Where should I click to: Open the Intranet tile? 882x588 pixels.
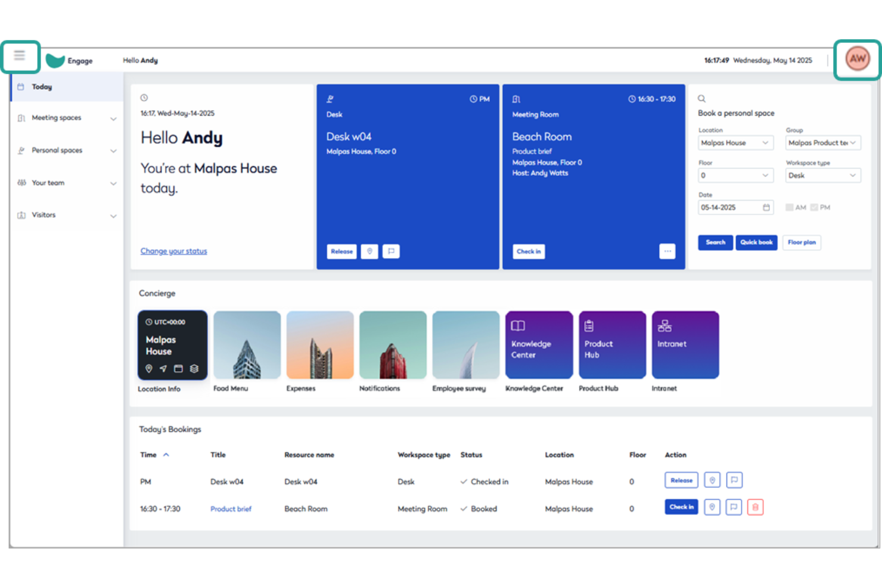[x=685, y=345]
